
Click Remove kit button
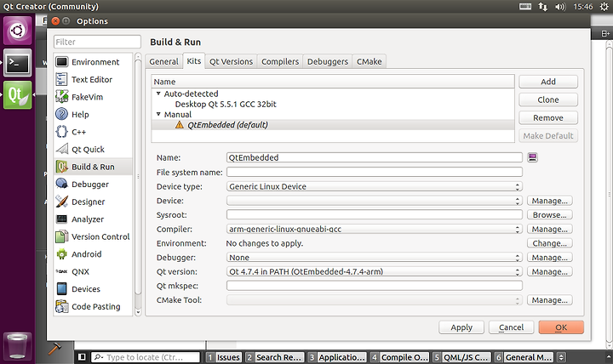548,117
